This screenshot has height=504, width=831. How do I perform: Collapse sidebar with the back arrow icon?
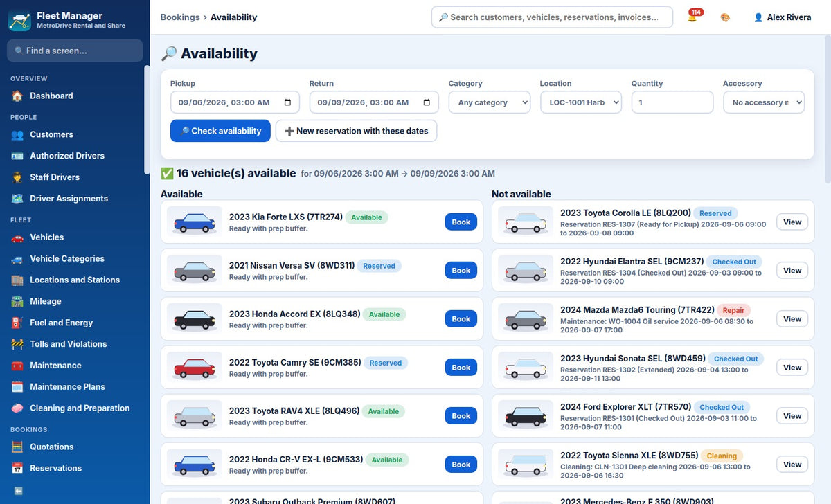pyautogui.click(x=18, y=491)
